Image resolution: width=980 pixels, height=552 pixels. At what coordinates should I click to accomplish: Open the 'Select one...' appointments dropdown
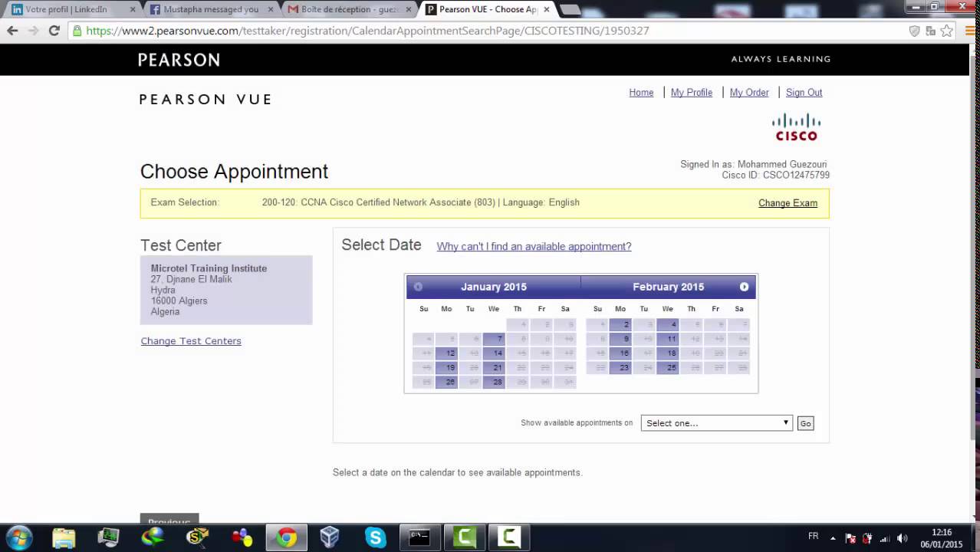coord(716,423)
